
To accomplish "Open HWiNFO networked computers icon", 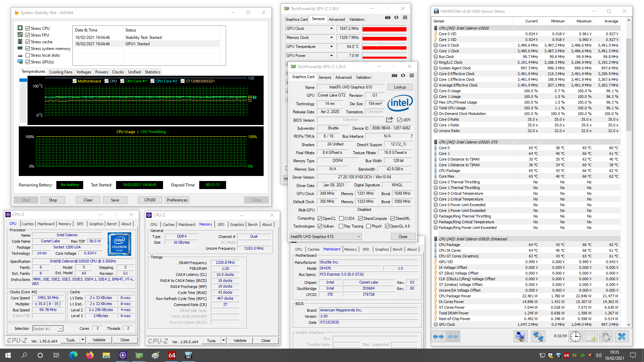I will (x=538, y=337).
